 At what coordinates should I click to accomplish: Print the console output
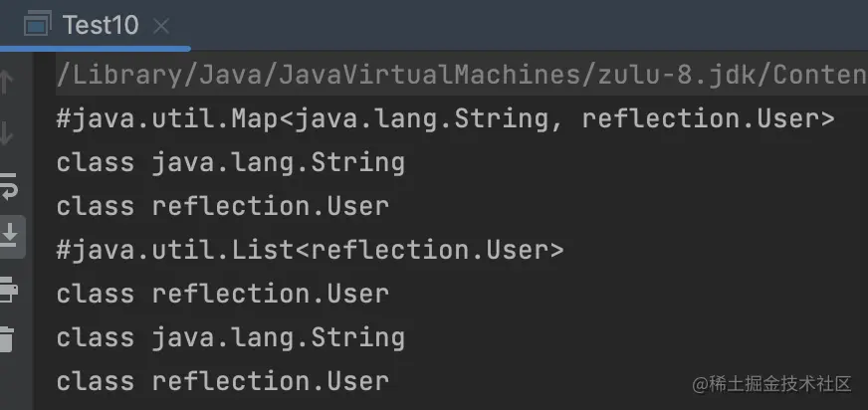click(x=8, y=289)
